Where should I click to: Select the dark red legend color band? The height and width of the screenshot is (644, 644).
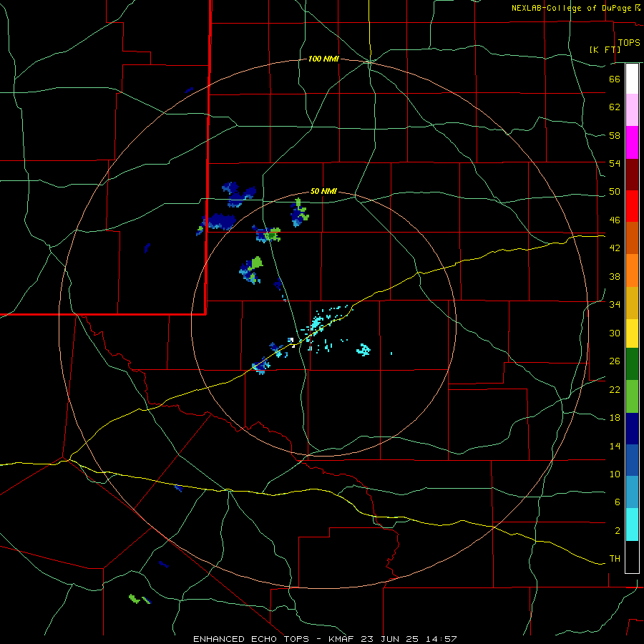point(632,174)
